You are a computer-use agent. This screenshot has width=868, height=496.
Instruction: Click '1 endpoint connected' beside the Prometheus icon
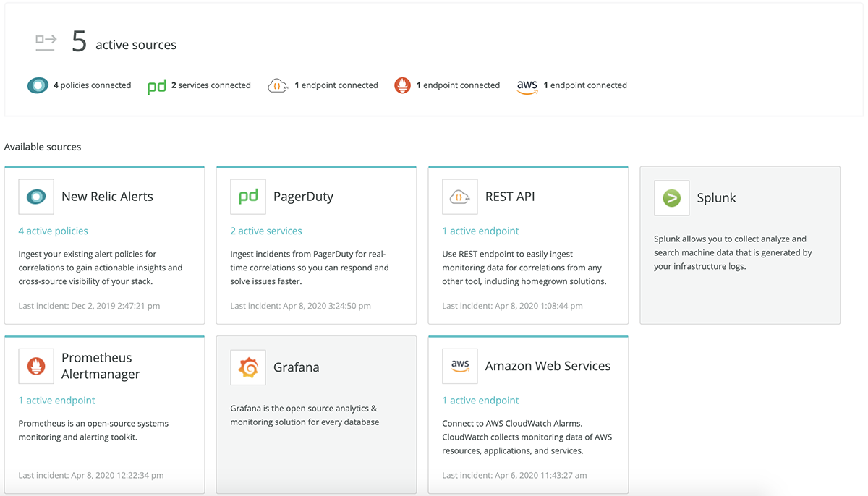point(459,85)
